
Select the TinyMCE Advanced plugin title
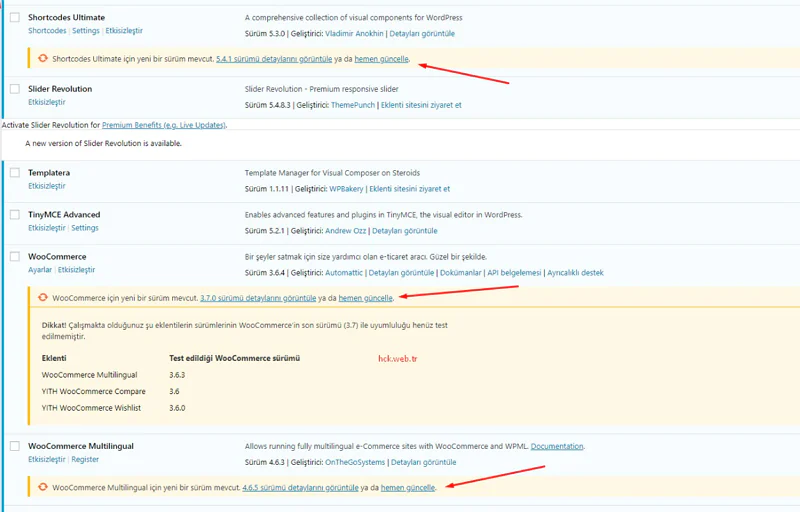point(64,214)
